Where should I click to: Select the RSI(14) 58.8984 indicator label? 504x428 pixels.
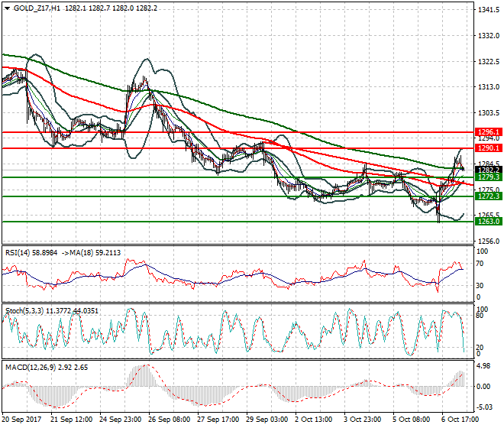click(x=31, y=253)
